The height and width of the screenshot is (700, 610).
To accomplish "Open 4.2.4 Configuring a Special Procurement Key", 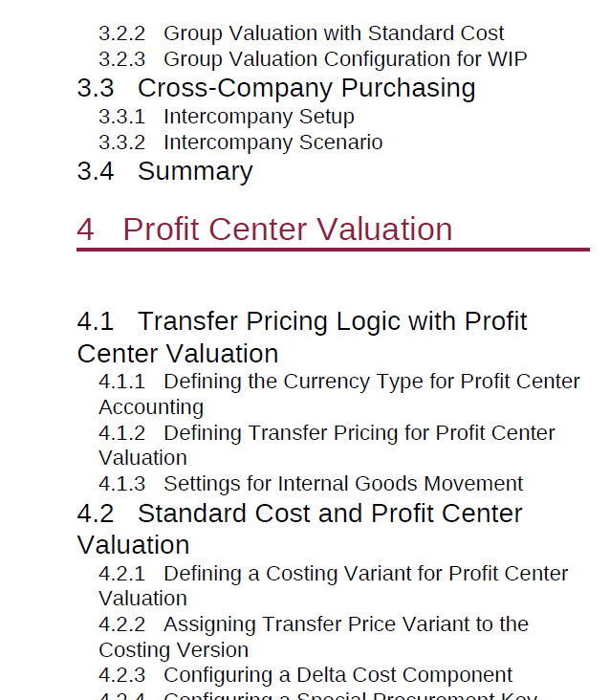I will pyautogui.click(x=317, y=695).
